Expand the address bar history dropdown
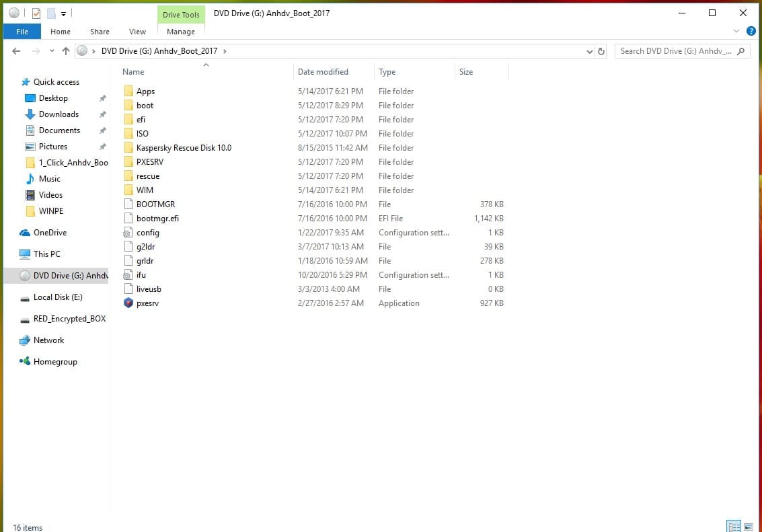 [x=589, y=51]
